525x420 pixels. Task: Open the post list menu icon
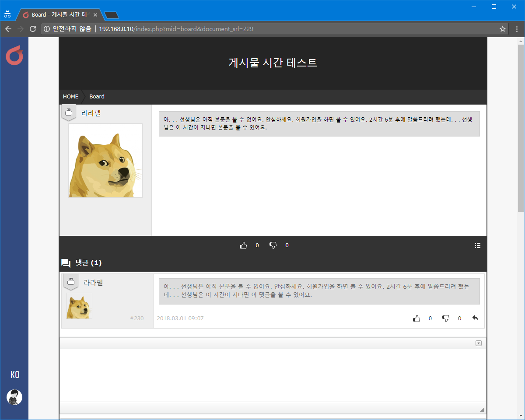tap(478, 245)
